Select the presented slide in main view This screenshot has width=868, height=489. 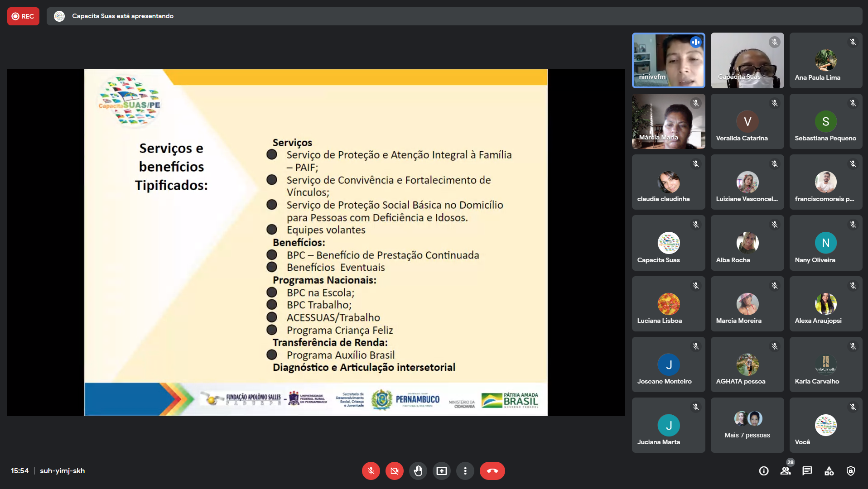click(316, 242)
